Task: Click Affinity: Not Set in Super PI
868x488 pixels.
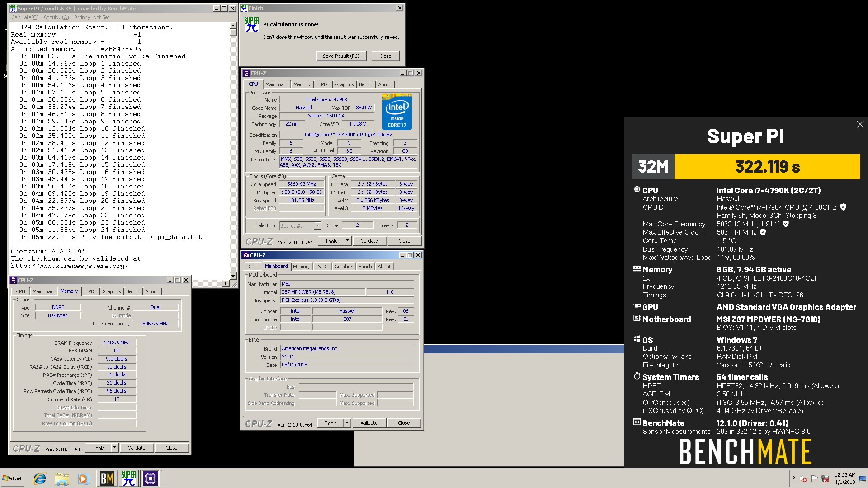Action: [x=92, y=17]
